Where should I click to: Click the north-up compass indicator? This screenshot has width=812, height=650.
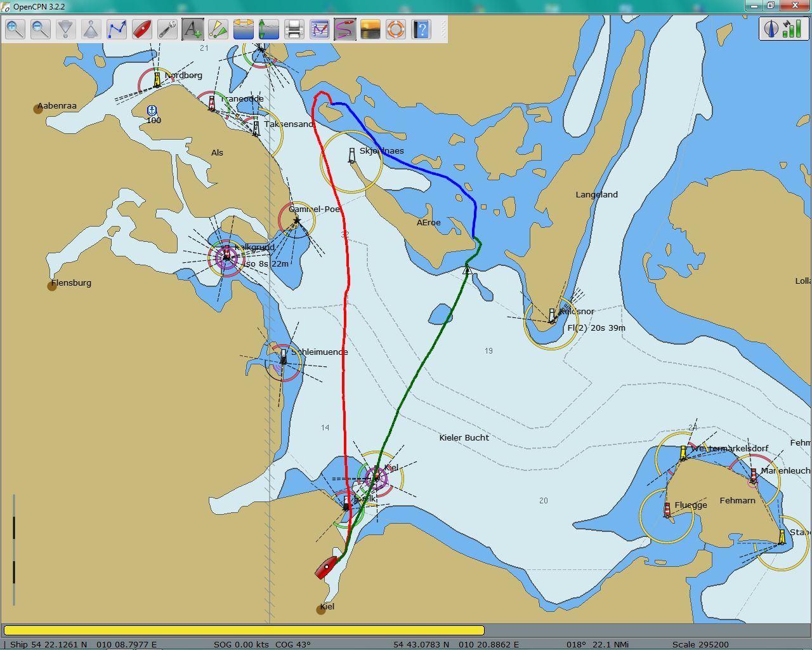tap(771, 29)
